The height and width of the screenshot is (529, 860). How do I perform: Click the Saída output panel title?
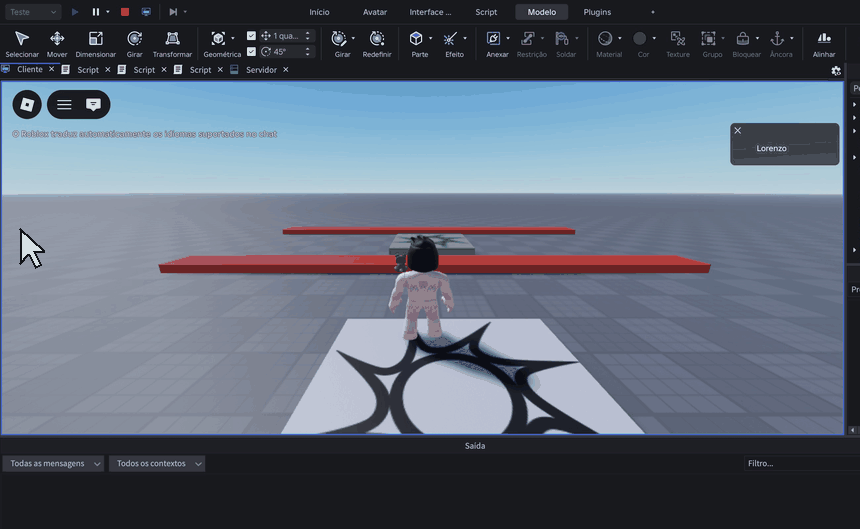click(x=475, y=446)
